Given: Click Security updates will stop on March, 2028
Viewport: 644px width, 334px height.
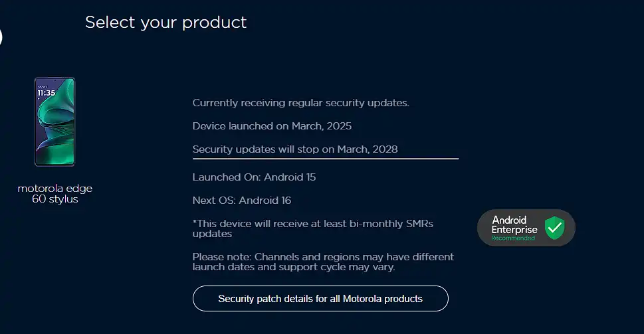Looking at the screenshot, I should pos(295,149).
